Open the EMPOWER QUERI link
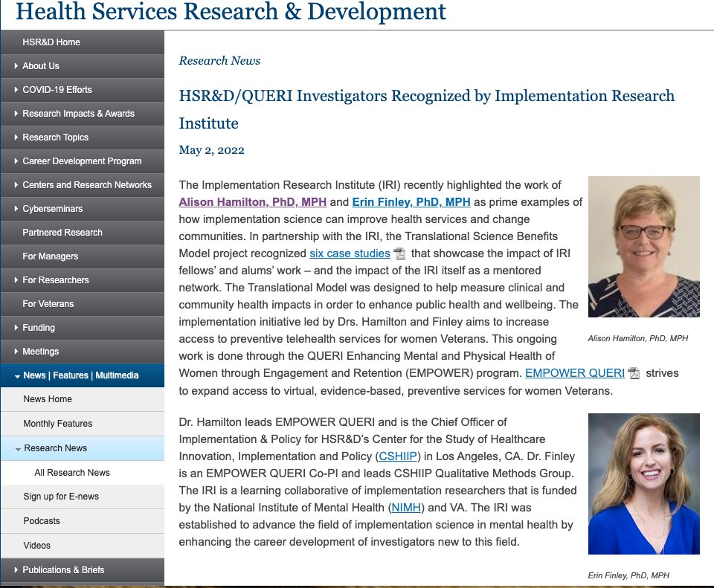Viewport: 714px width, 588px height. pos(575,373)
